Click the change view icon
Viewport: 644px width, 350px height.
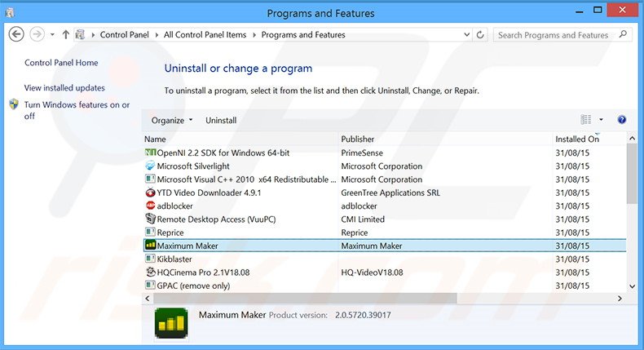click(585, 120)
